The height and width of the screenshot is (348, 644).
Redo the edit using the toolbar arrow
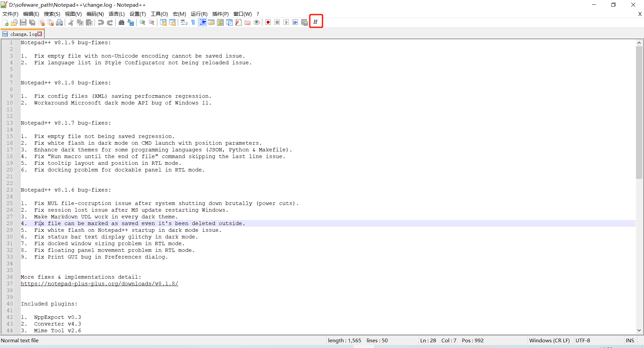110,22
